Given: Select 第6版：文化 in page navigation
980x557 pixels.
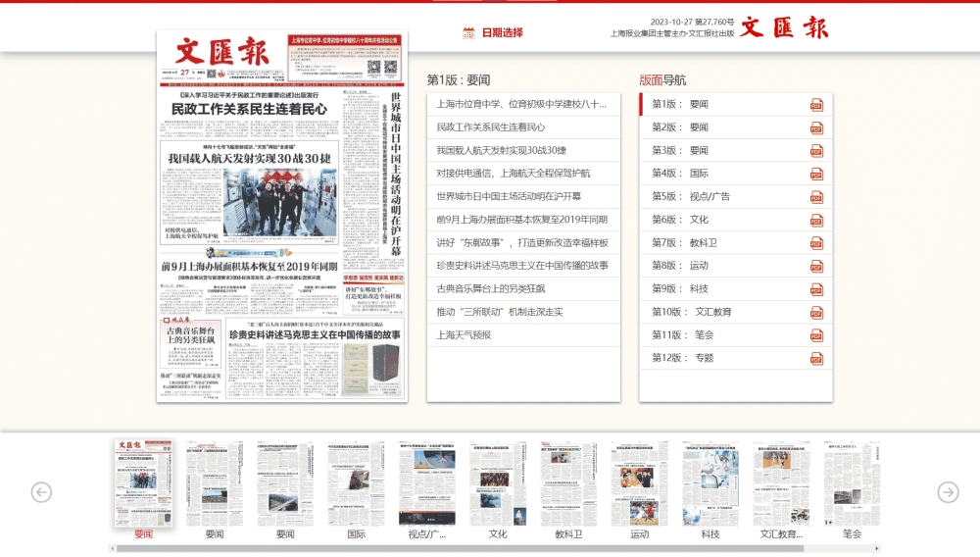Looking at the screenshot, I should click(x=680, y=220).
